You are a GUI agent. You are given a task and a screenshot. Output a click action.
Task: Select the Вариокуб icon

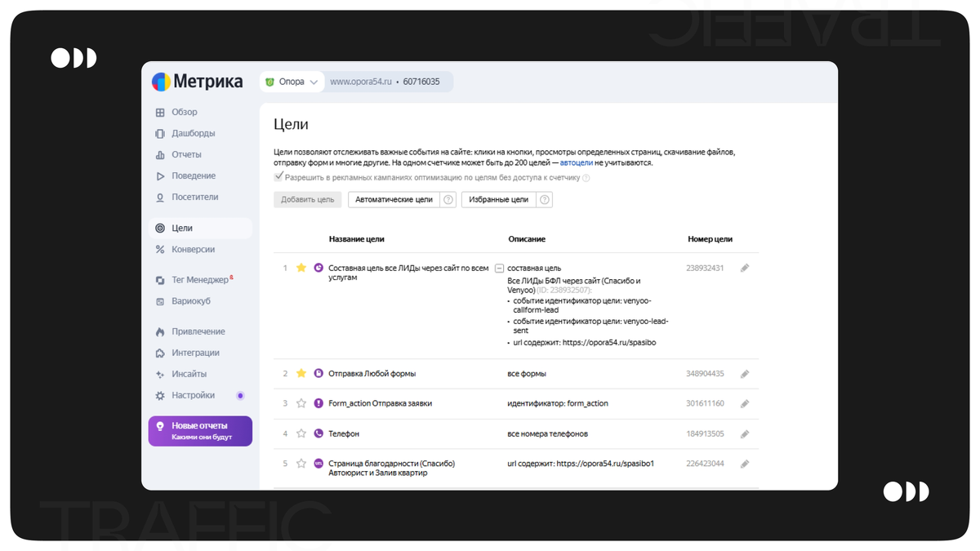click(x=160, y=301)
